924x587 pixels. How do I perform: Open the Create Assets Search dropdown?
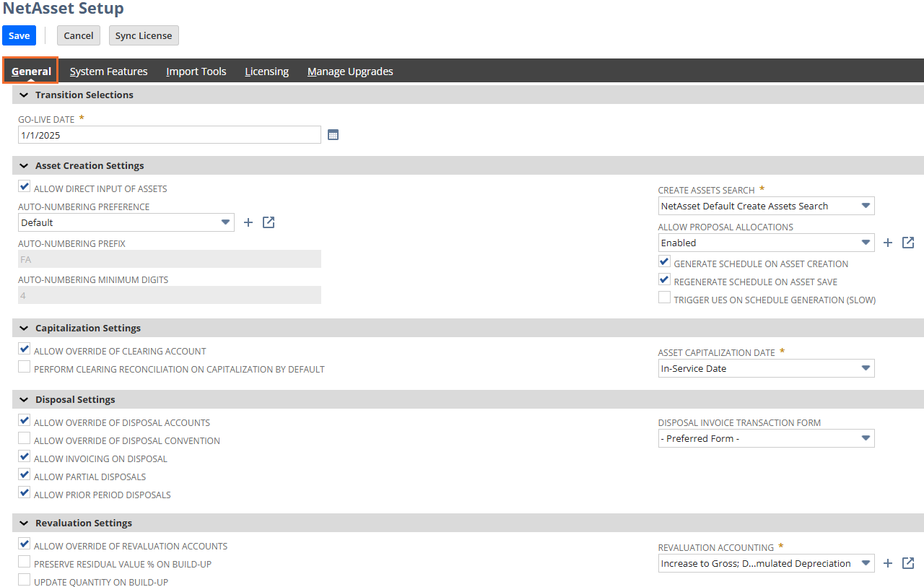(866, 206)
